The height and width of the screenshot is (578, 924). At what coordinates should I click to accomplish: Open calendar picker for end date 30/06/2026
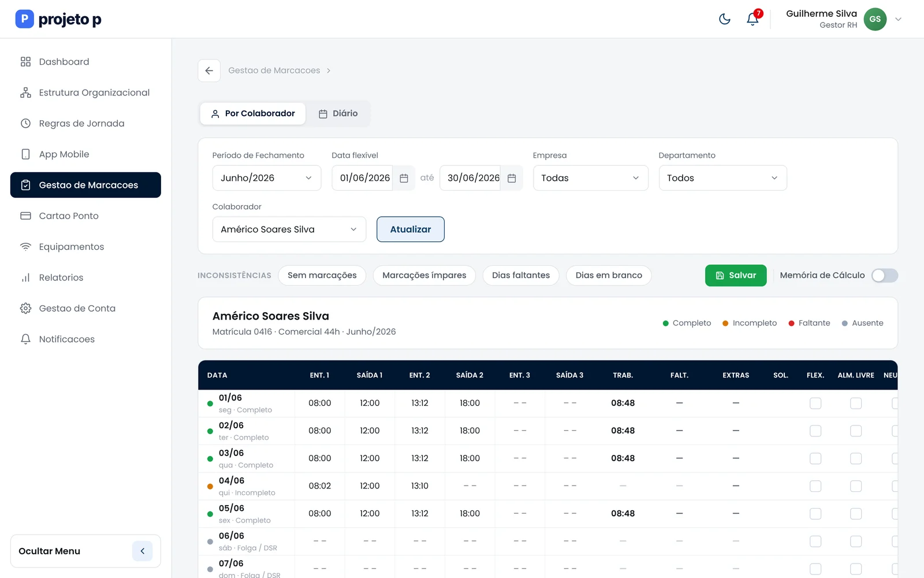pyautogui.click(x=512, y=178)
